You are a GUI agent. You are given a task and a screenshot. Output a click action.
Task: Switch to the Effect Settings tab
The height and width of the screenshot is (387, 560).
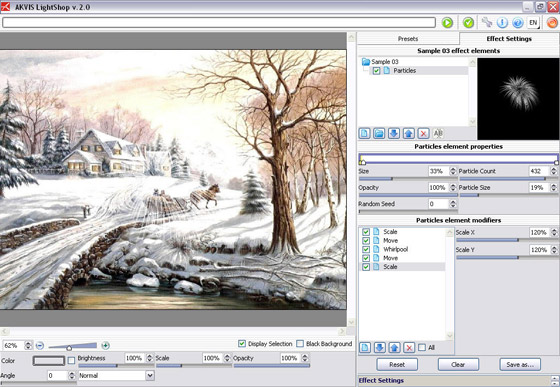click(x=509, y=39)
